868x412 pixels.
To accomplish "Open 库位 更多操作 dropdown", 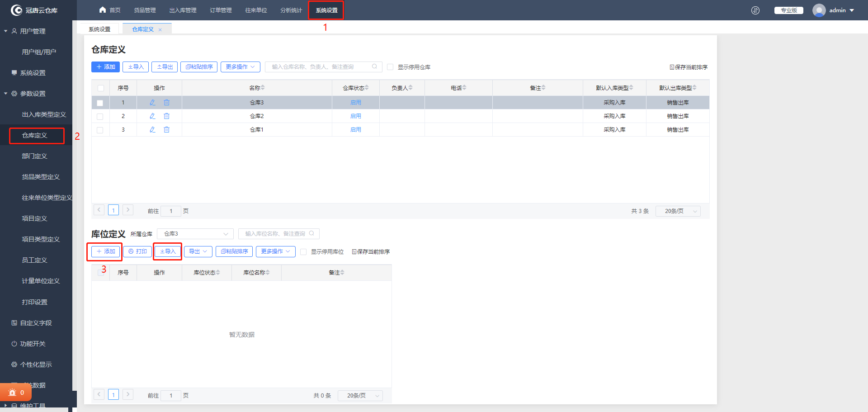I will 276,251.
